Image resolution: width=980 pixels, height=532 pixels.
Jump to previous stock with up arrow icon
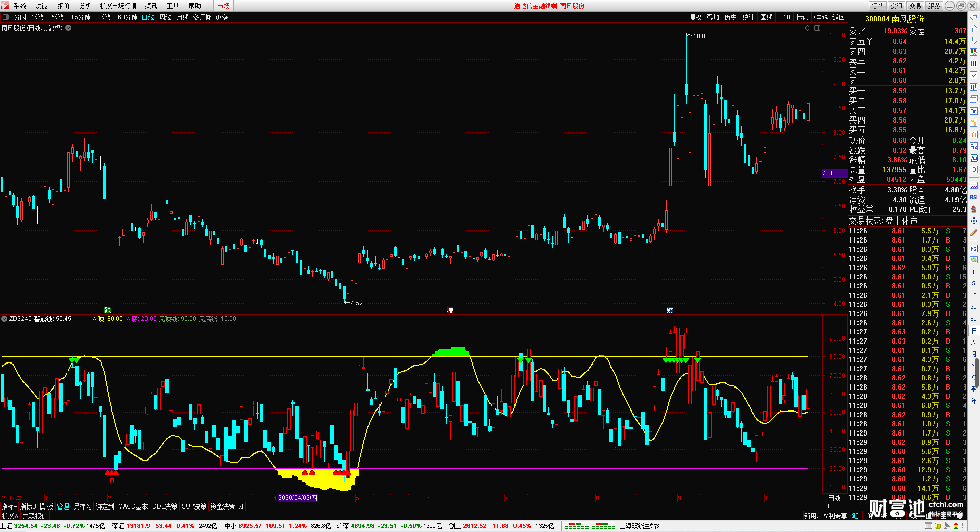974,29
